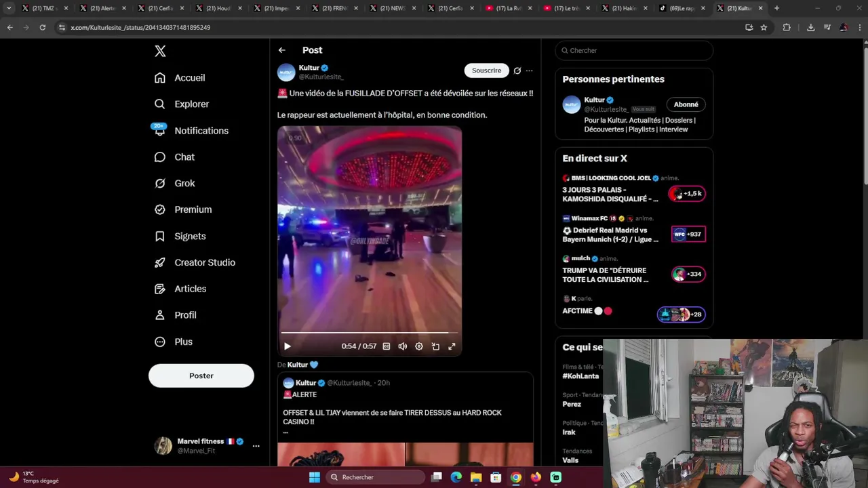Click the Souscrire button

point(486,70)
